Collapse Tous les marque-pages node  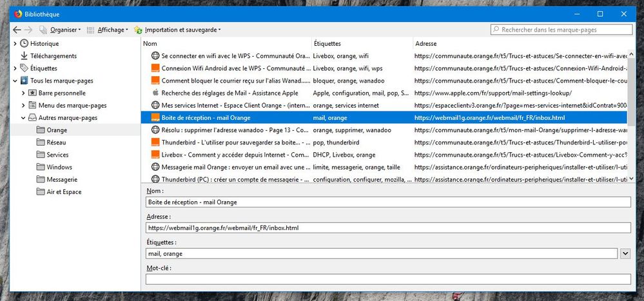(x=15, y=81)
